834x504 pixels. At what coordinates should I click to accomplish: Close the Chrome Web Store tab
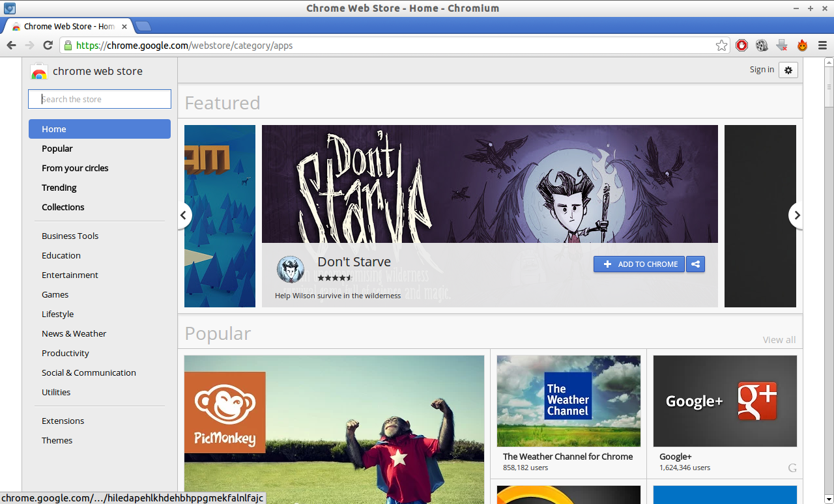[x=124, y=27]
